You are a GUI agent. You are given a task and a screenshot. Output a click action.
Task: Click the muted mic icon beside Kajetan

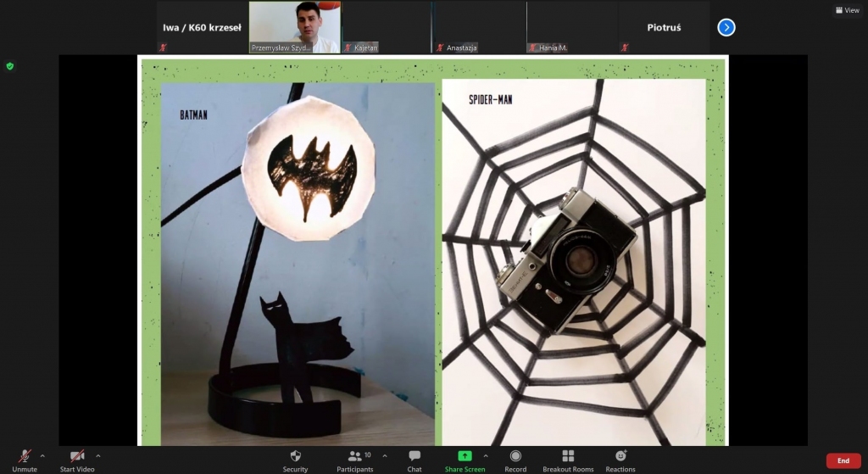[x=348, y=47]
